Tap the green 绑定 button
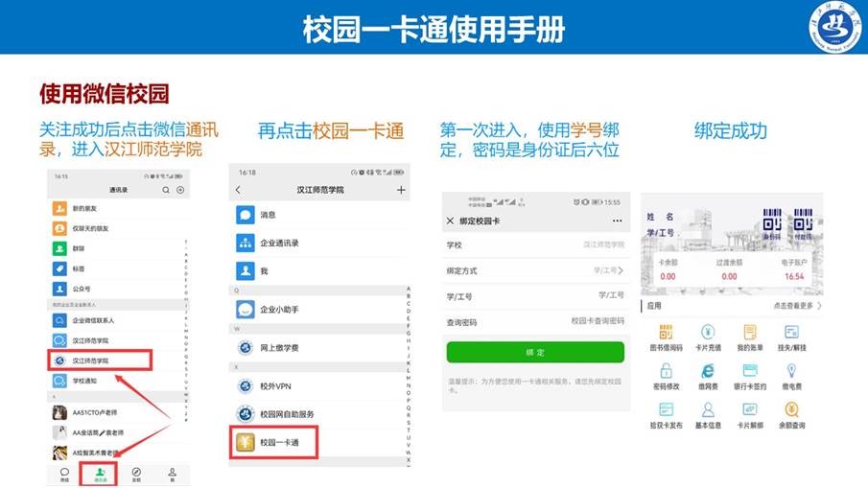The width and height of the screenshot is (868, 488). coord(535,353)
